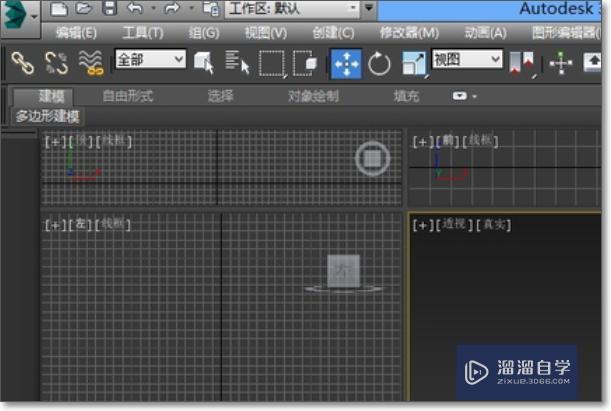
Task: Open the 编辑(E) menu
Action: click(76, 33)
